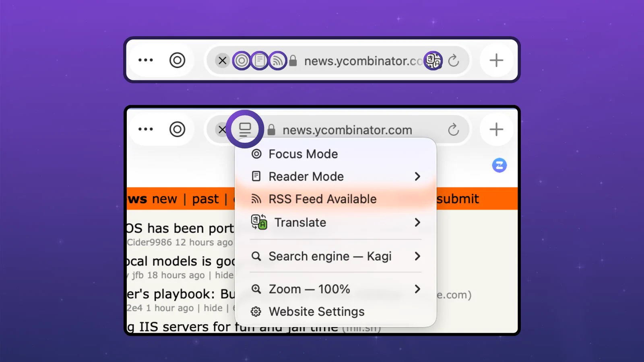Click the Translate icon in the top address bar

click(x=433, y=61)
